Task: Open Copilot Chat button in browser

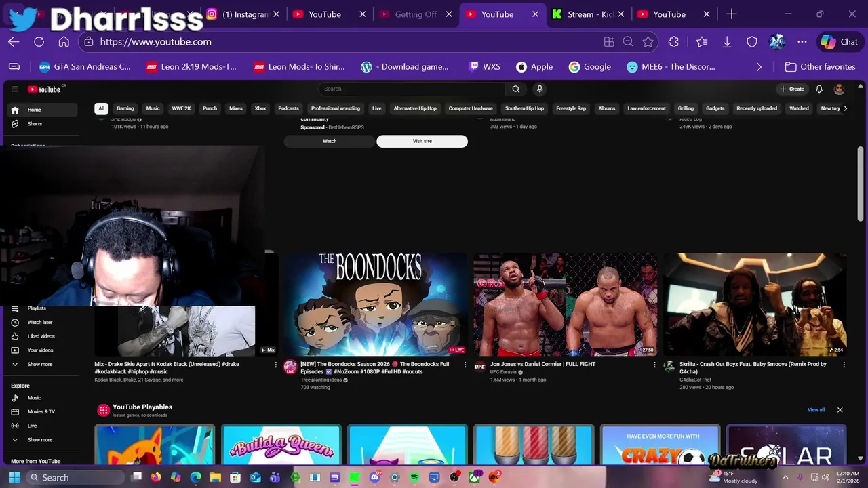Action: point(839,42)
